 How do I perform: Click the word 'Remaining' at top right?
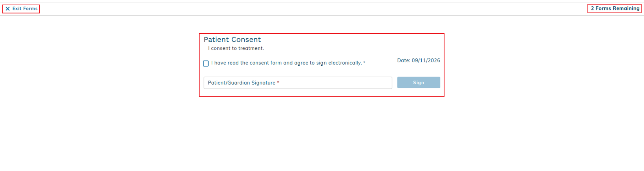tap(626, 8)
